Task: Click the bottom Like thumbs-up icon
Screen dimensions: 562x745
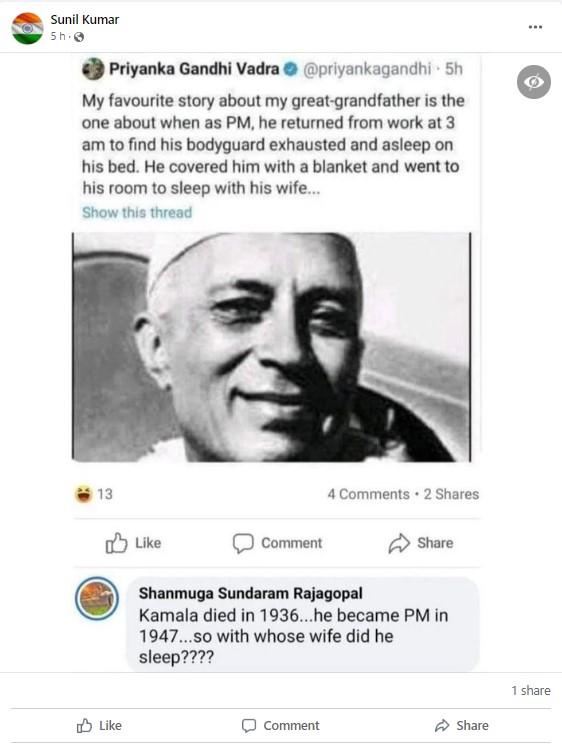Action: 84,725
